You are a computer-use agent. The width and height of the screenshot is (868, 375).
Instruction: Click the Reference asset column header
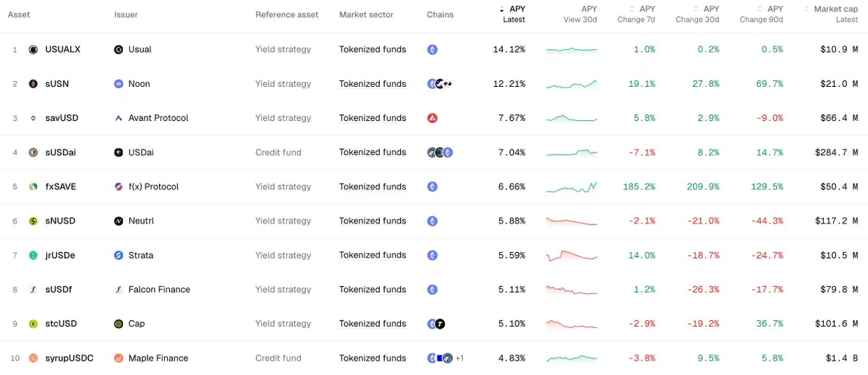pos(286,14)
